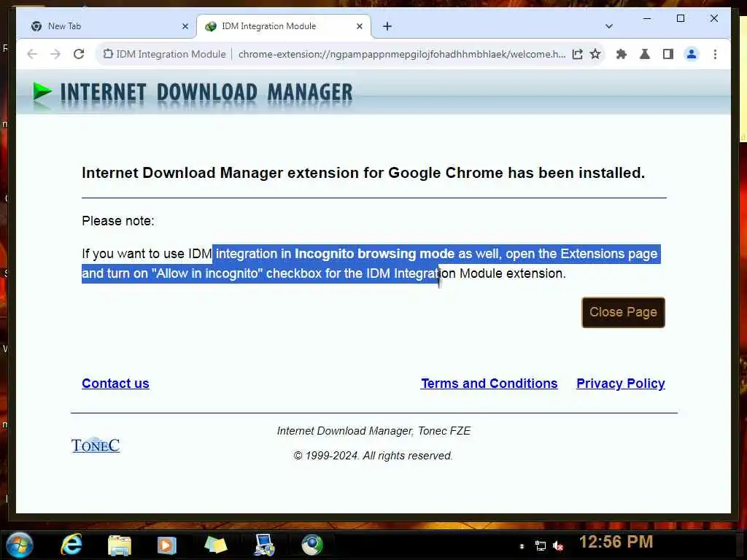Viewport: 747px width, 560px height.
Task: Toggle the browser side panel
Action: pos(668,54)
